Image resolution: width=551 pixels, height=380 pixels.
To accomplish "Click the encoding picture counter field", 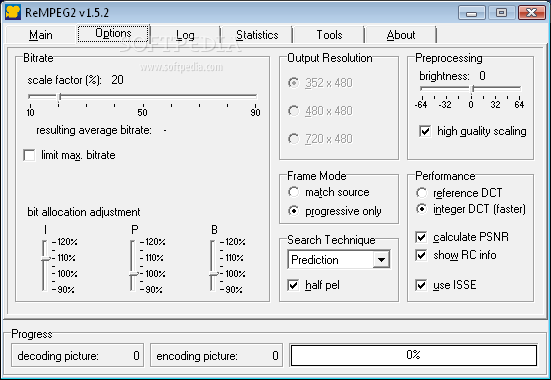I will (x=216, y=355).
